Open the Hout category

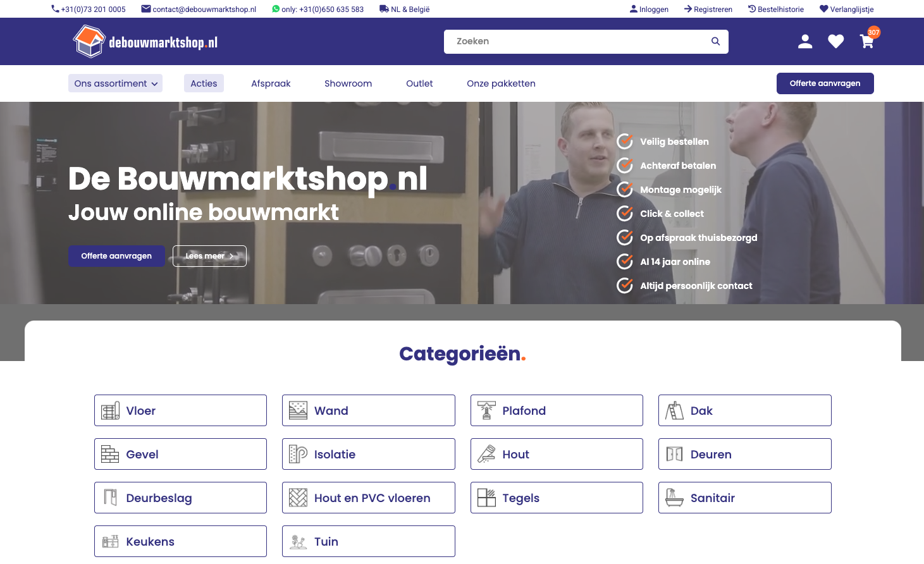557,454
